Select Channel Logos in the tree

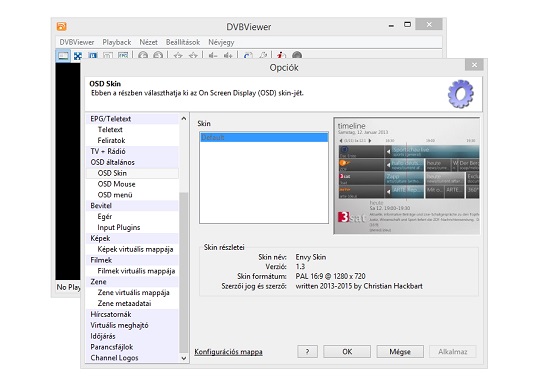click(x=132, y=358)
